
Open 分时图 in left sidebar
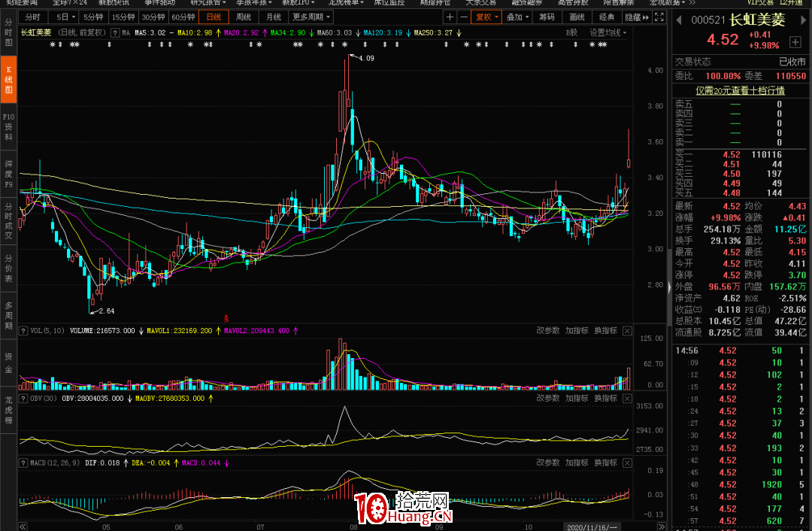click(x=8, y=32)
